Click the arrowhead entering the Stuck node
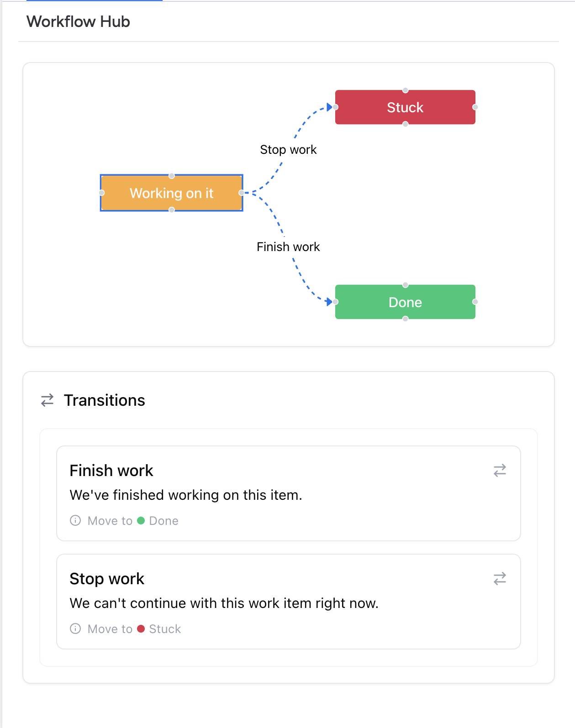Image resolution: width=575 pixels, height=728 pixels. 329,107
